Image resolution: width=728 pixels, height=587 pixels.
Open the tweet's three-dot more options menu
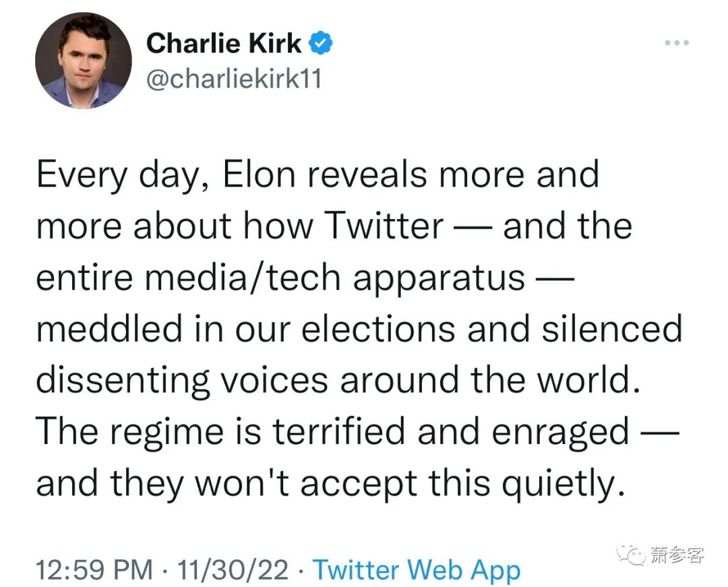click(x=677, y=42)
